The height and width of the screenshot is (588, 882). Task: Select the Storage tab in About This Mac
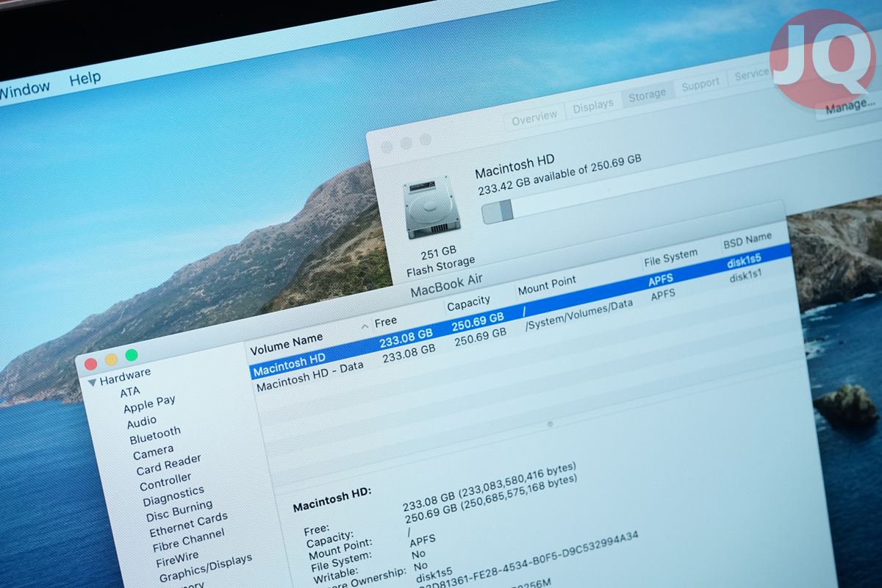coord(648,95)
